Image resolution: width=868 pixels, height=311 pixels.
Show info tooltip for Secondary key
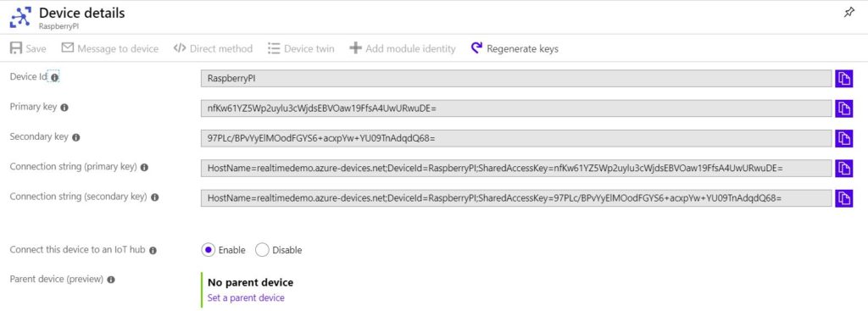point(75,138)
